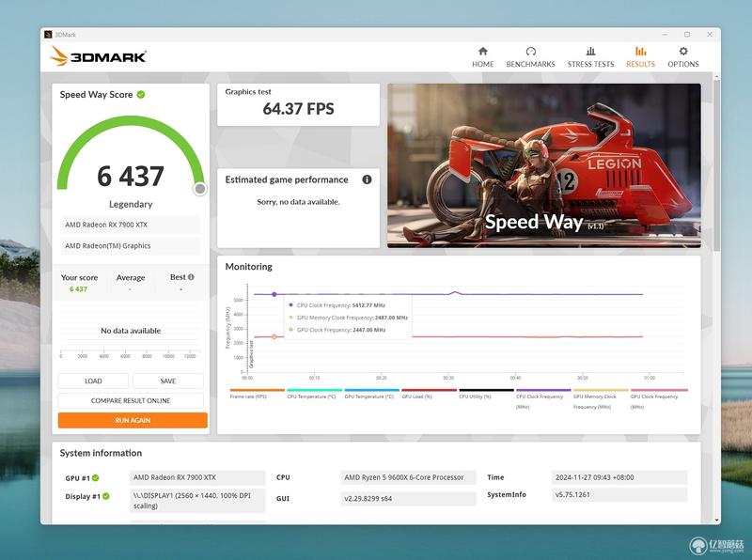
Task: Open the Options gear icon
Action: coord(683,52)
